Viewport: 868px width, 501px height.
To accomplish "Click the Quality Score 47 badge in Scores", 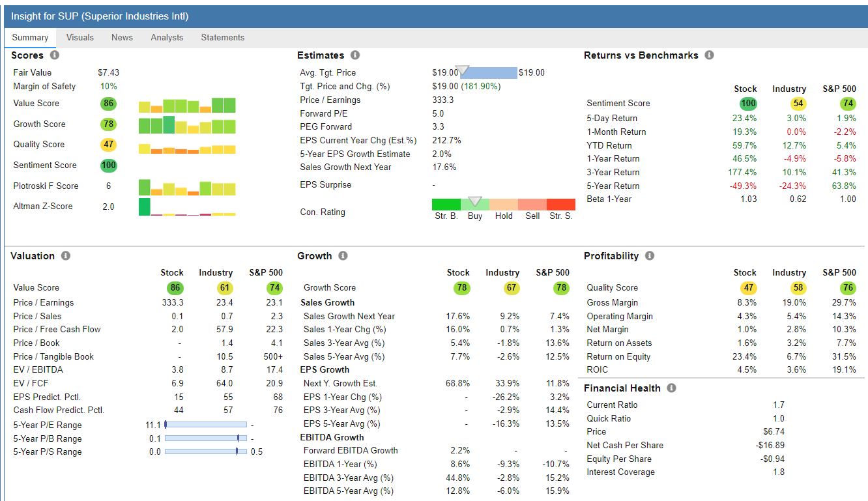I will [x=108, y=145].
